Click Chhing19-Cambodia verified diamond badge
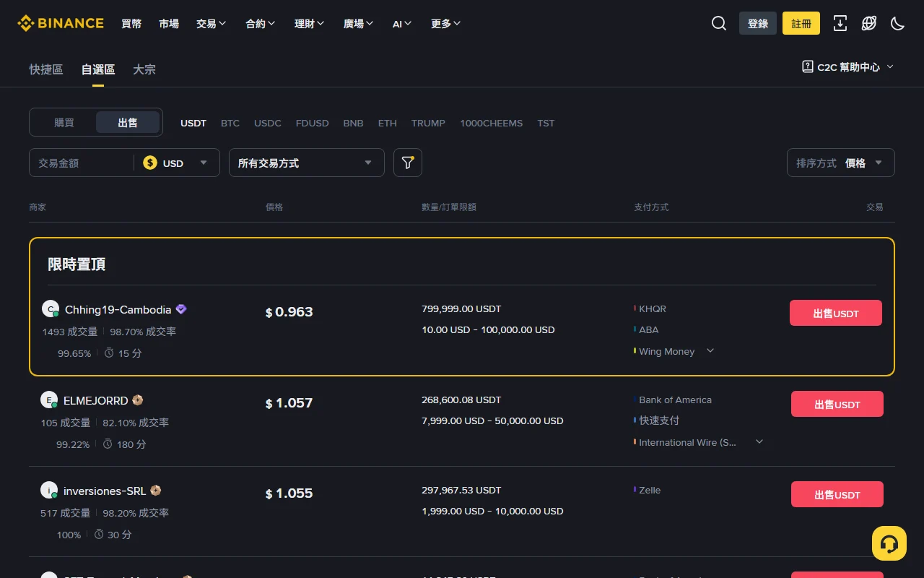 tap(181, 309)
